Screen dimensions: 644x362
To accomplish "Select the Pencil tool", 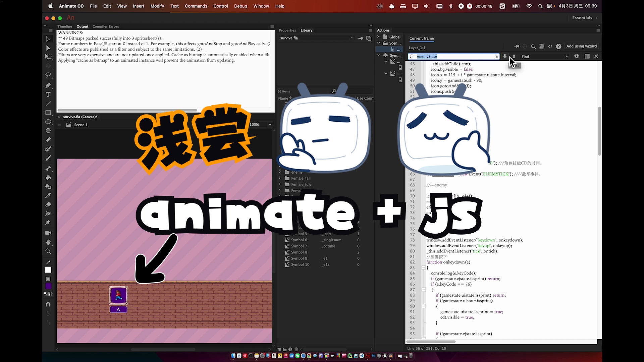I will pyautogui.click(x=48, y=140).
